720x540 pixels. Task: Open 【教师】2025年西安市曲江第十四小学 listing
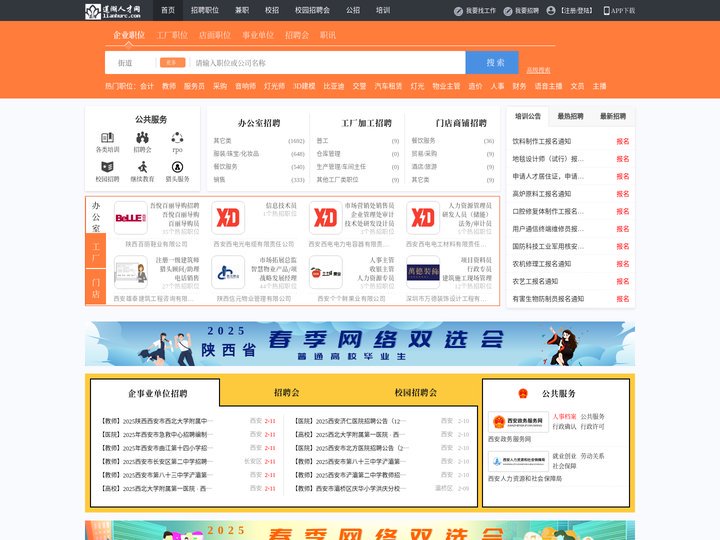pos(154,448)
